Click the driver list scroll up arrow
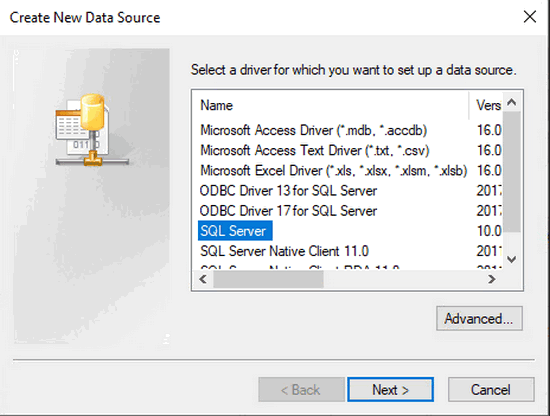The image size is (550, 416). tap(512, 102)
